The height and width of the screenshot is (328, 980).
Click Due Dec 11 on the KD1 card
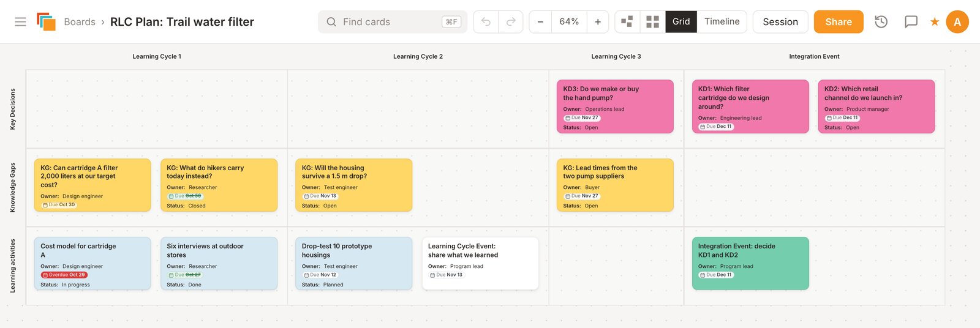point(716,127)
